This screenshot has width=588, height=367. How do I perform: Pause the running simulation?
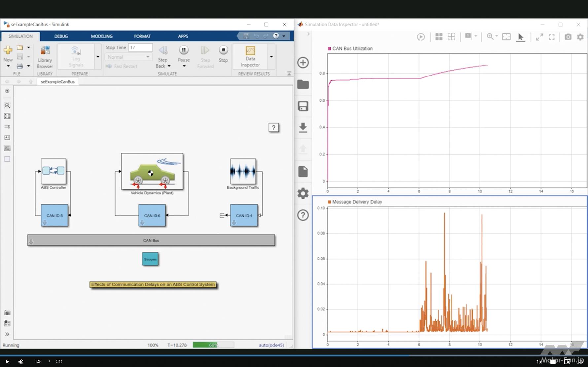click(184, 50)
